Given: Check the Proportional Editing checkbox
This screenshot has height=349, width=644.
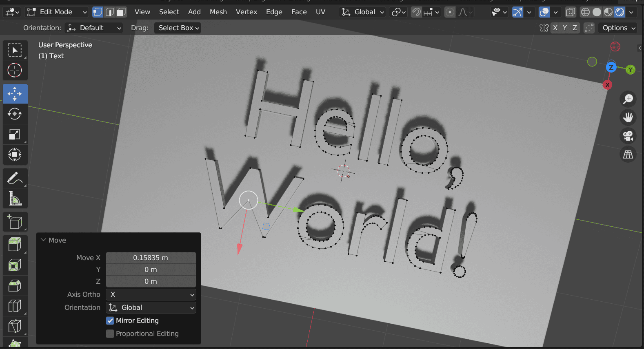Looking at the screenshot, I should pos(110,334).
